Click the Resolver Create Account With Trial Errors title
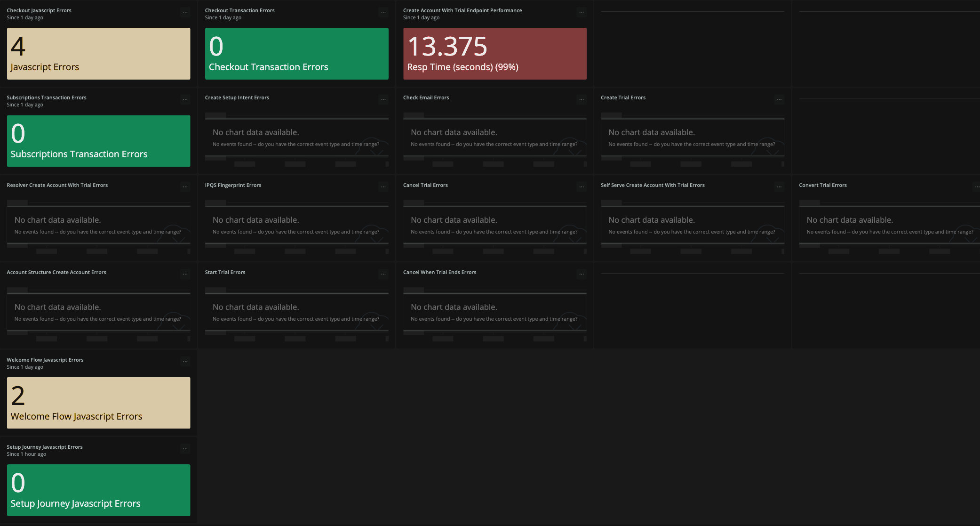Viewport: 980px width, 526px height. (57, 185)
